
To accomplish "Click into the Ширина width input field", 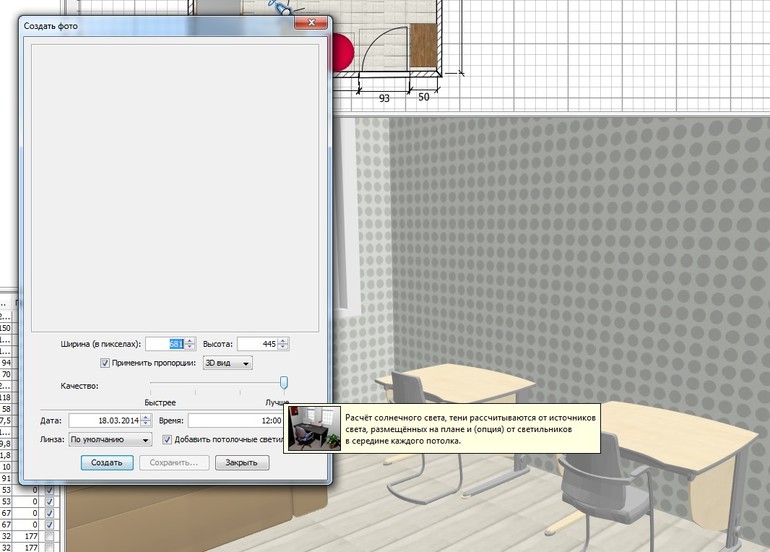I will click(x=165, y=344).
